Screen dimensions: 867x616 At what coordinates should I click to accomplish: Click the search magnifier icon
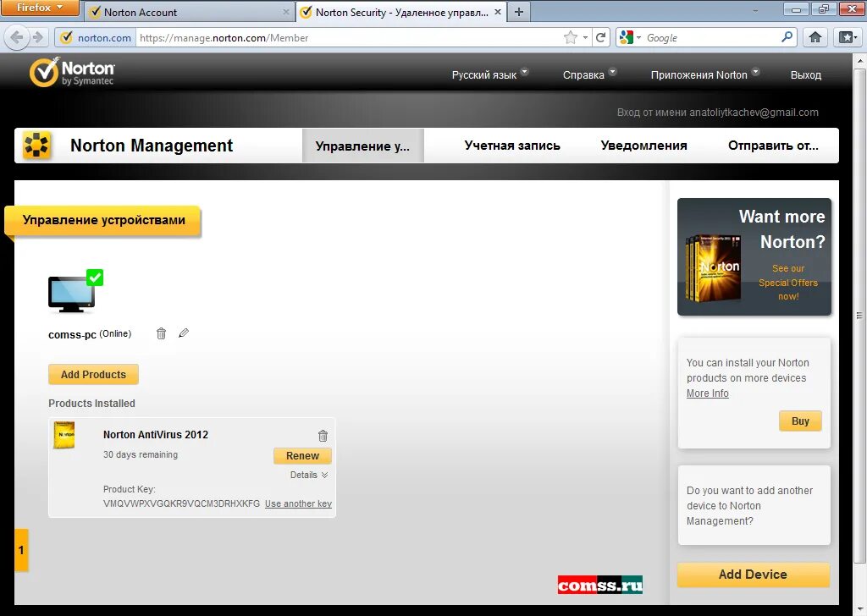coord(787,37)
